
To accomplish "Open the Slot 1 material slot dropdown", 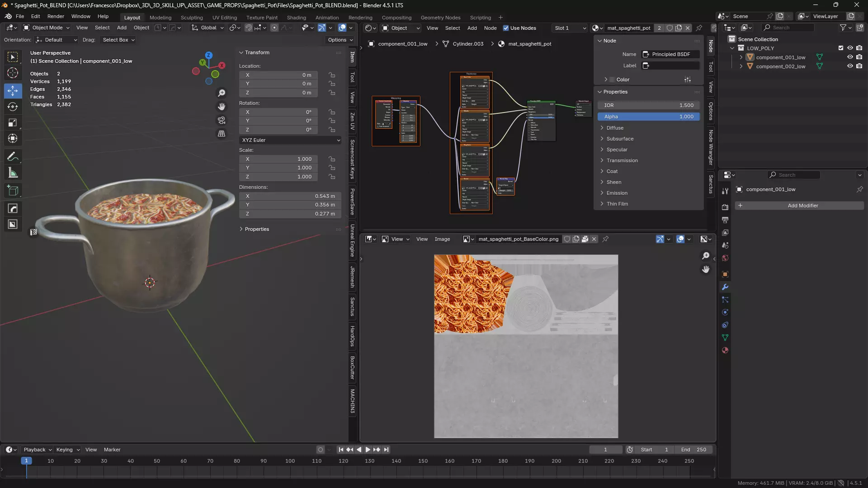I will point(570,28).
